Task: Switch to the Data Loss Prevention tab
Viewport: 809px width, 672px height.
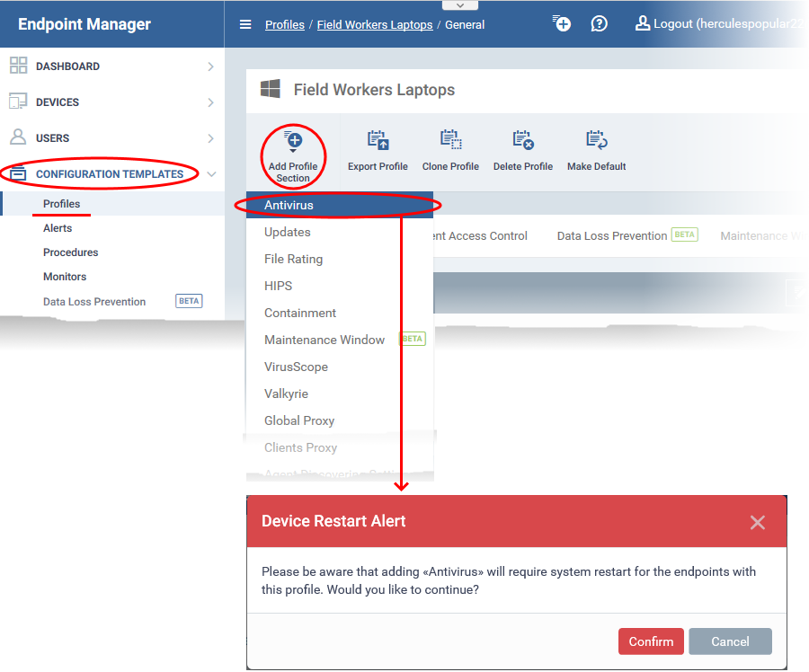Action: click(x=612, y=235)
